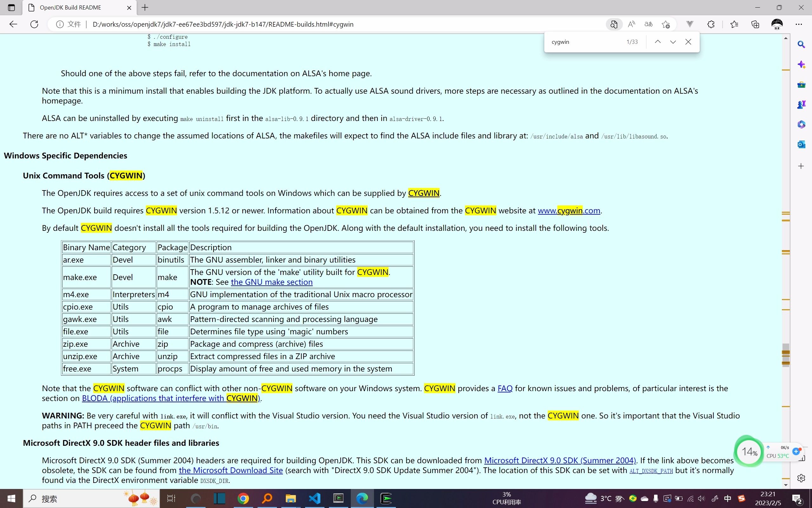
Task: Click the 'gawk.exe' binary name cell
Action: pos(86,319)
